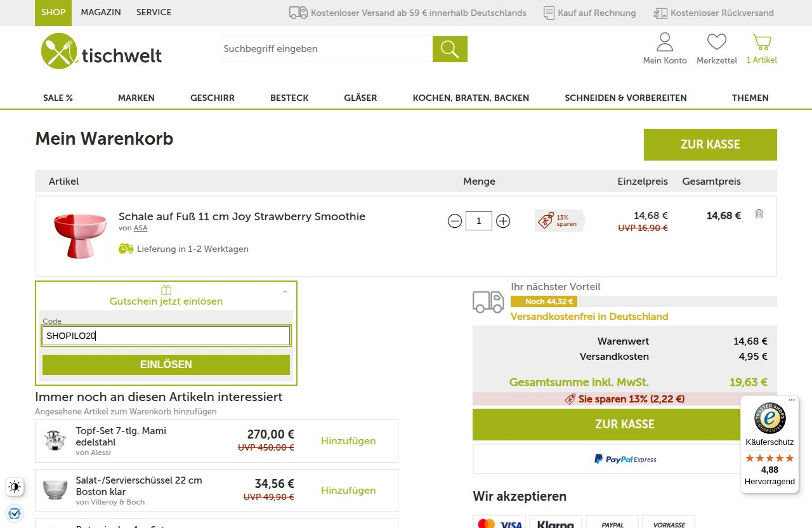Image resolution: width=812 pixels, height=528 pixels.
Task: Click Topf-Set 7-tlg. Mami edelstahl title
Action: tap(121, 436)
